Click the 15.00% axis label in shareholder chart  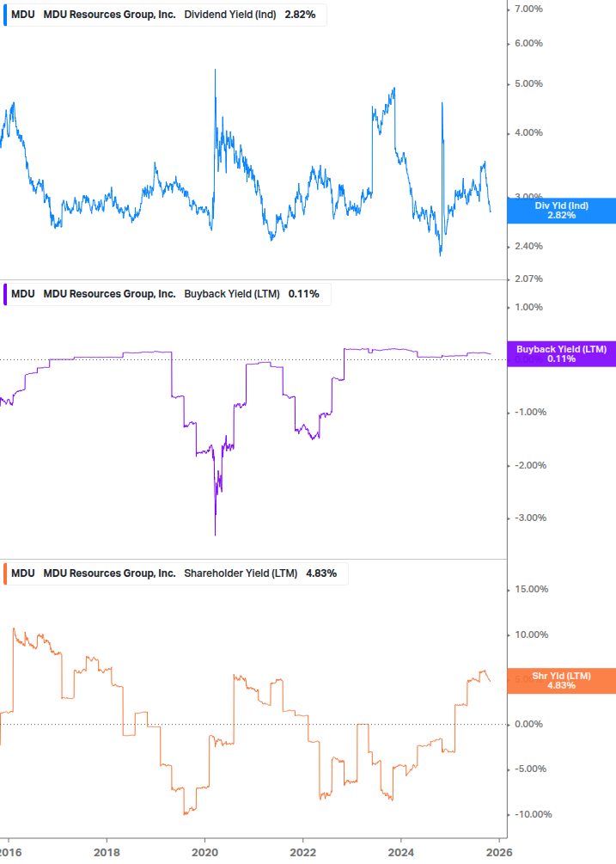(531, 590)
